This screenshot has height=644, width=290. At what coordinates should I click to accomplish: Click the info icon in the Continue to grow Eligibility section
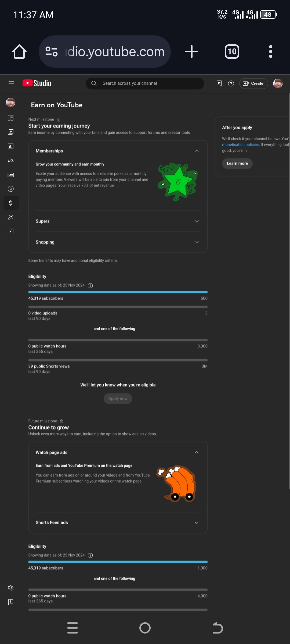90,555
